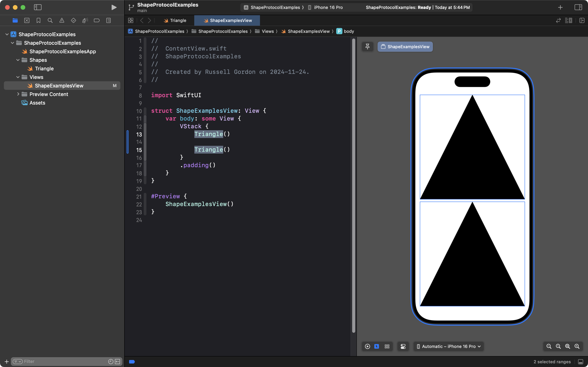Select the iPhone 16 Pro run destination
The image size is (588, 367).
click(328, 8)
